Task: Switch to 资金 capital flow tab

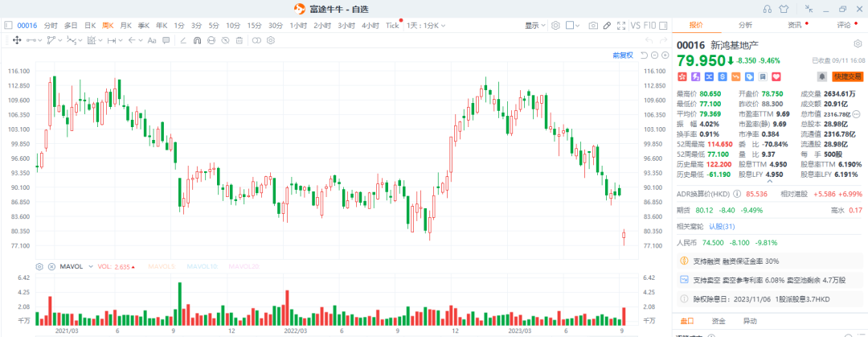Action: pyautogui.click(x=719, y=321)
